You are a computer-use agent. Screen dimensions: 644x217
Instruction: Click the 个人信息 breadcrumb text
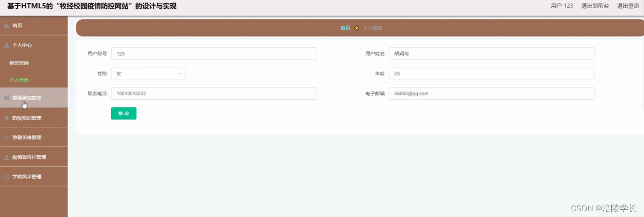[x=372, y=28]
